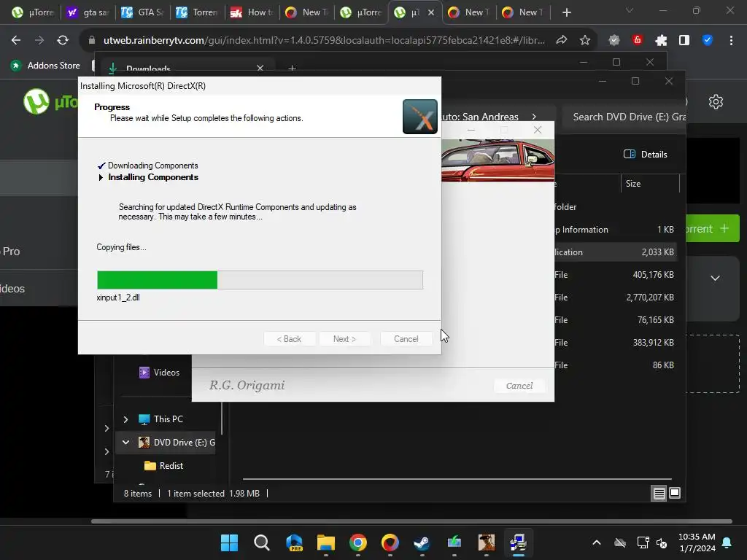Viewport: 747px width, 560px height.
Task: Toggle the Chrome side panel
Action: [x=684, y=41]
